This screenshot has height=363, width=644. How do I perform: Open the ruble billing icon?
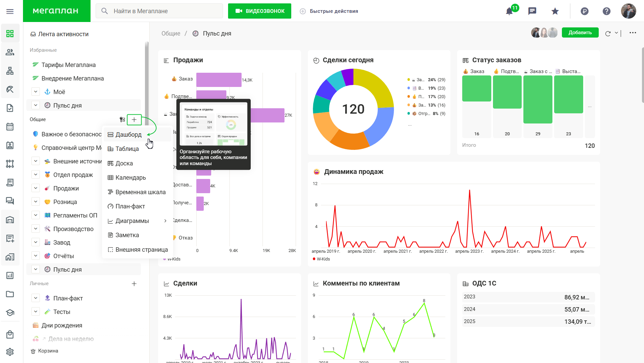pos(585,11)
